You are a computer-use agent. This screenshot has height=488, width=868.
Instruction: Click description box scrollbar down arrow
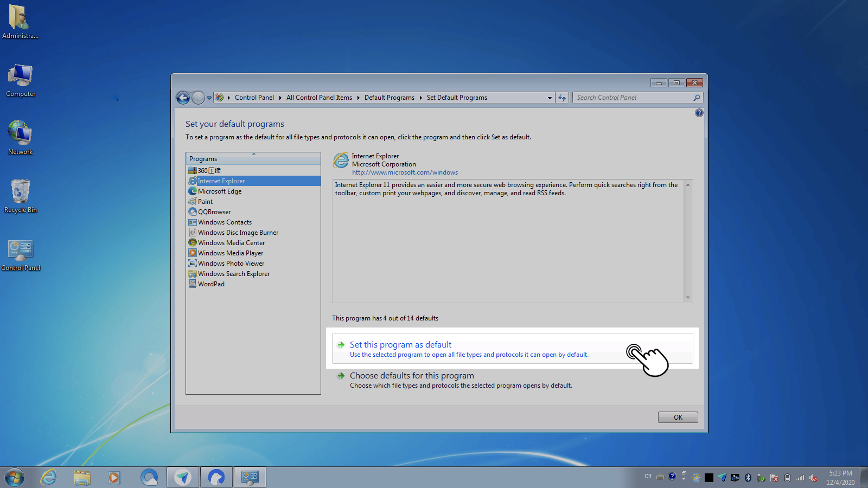(x=688, y=298)
